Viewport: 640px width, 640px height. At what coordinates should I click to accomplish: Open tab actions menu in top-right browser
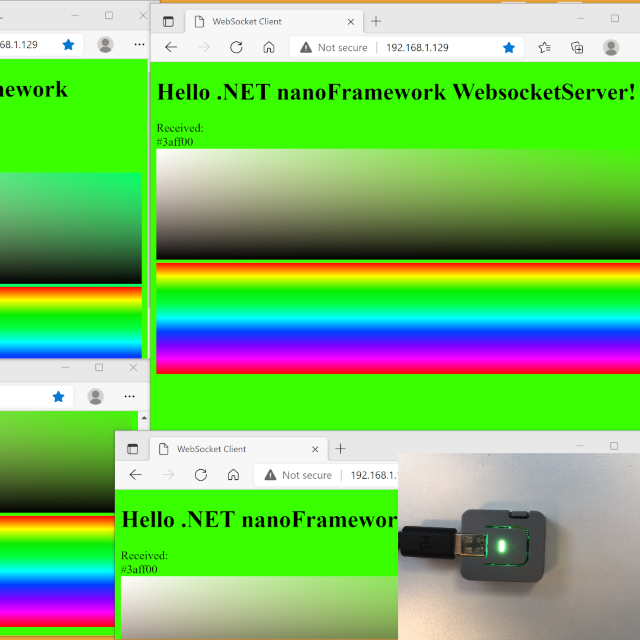coord(168,22)
